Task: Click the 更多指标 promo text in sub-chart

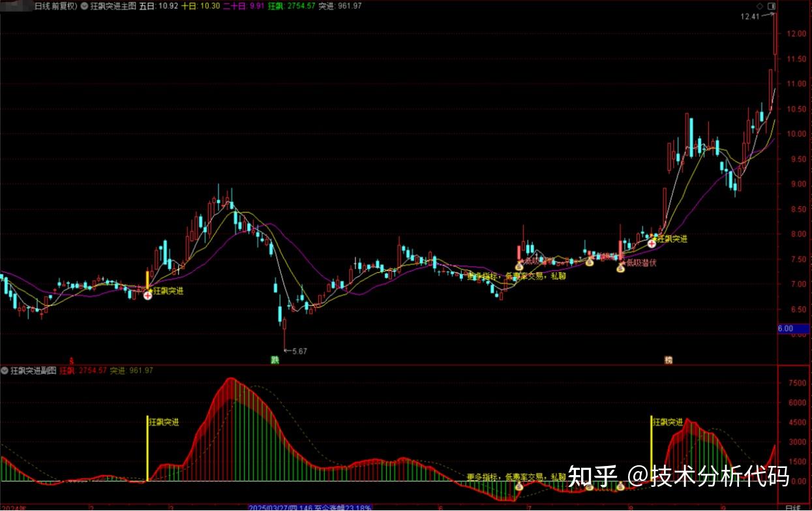Action: (x=517, y=477)
